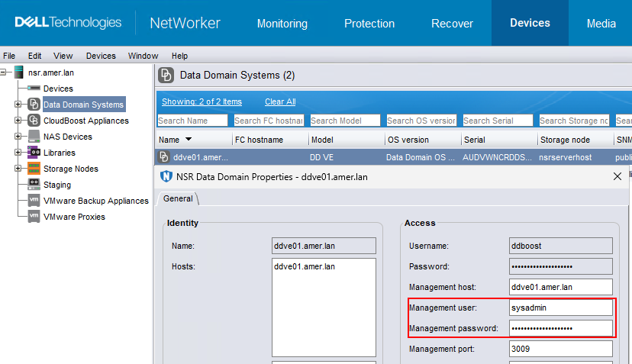632x364 pixels.
Task: Click the CloudBoost Appliances icon
Action: (x=34, y=121)
